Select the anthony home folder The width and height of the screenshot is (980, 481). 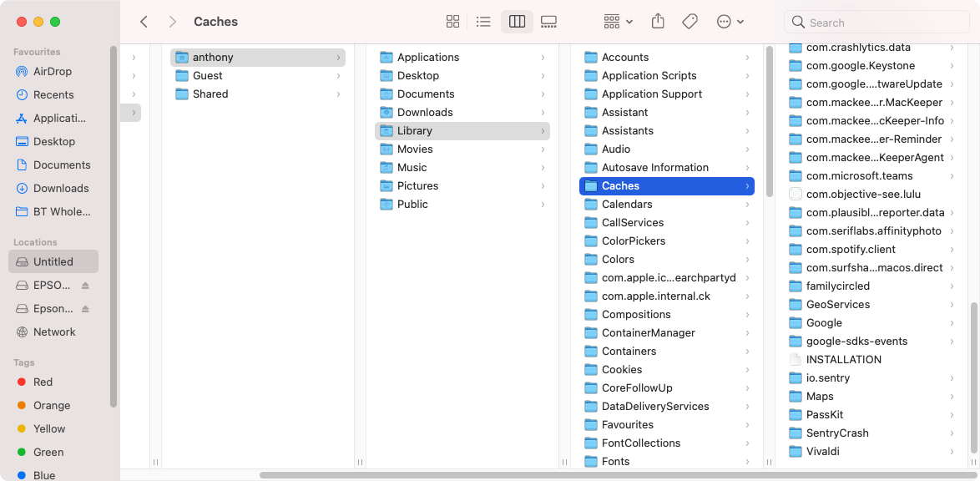point(257,57)
